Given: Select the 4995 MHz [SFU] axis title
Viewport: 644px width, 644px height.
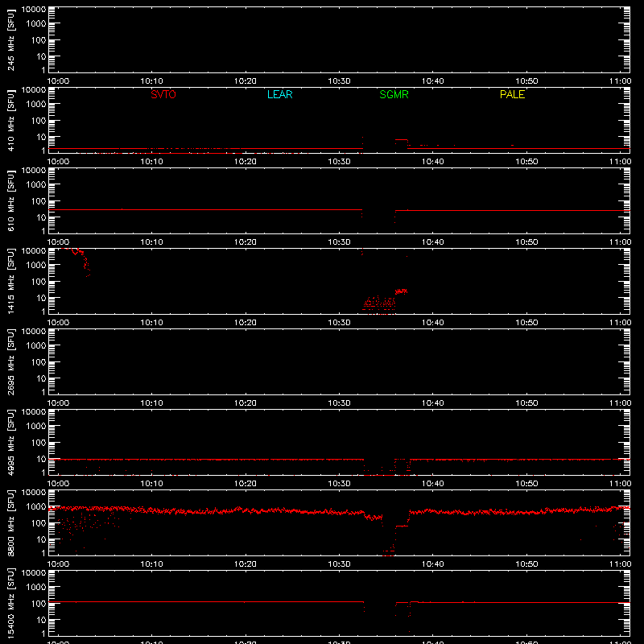Looking at the screenshot, I should pos(10,442).
